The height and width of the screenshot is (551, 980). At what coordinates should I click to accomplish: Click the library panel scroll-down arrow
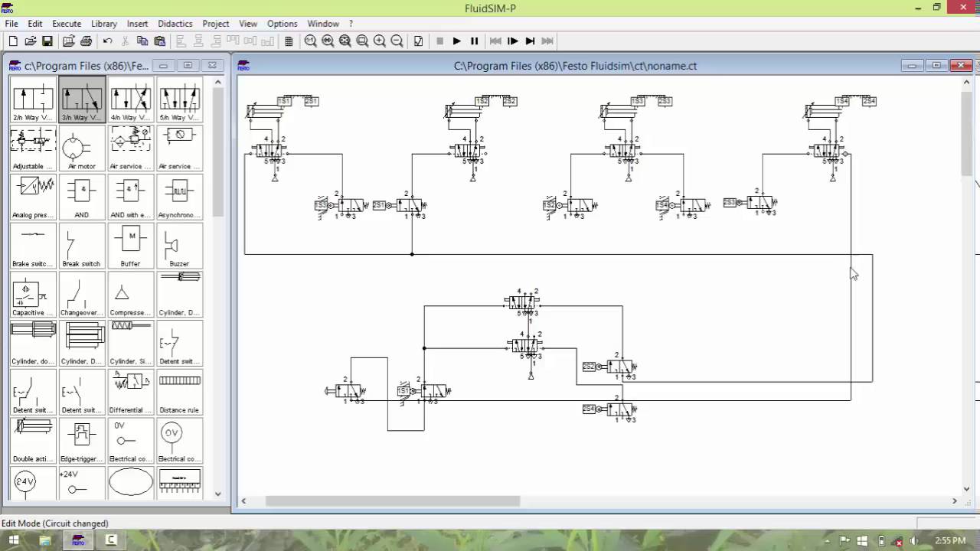218,494
